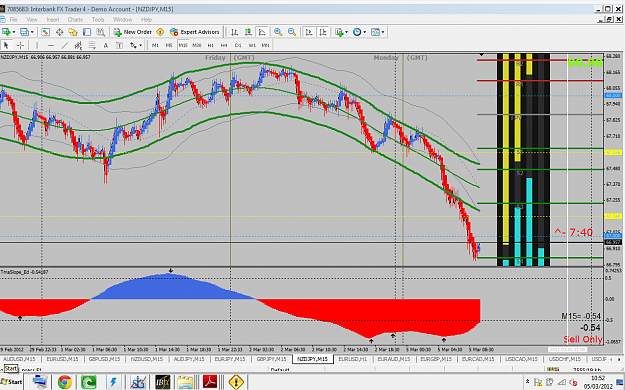
Task: Switch to the EURUSD,M15 chart tab
Action: 63,359
